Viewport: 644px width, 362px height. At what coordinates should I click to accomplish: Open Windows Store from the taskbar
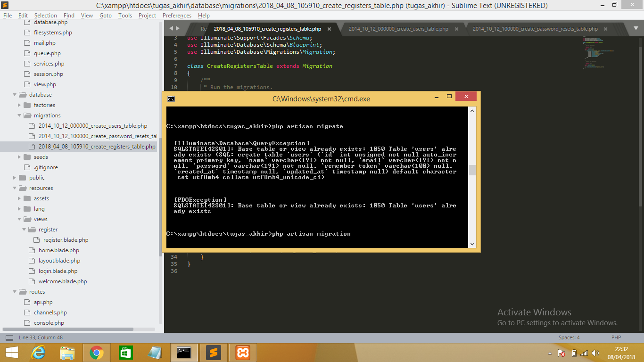click(125, 353)
